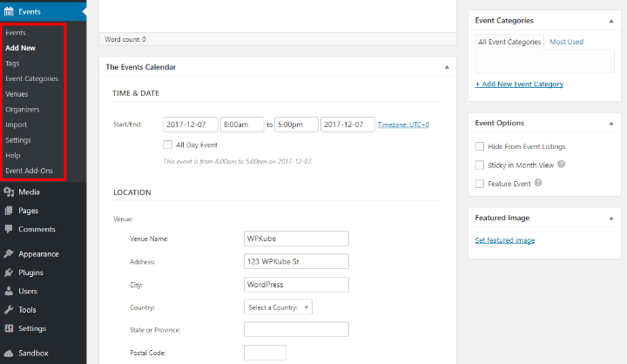
Task: Switch to the Most Used tab
Action: click(566, 42)
